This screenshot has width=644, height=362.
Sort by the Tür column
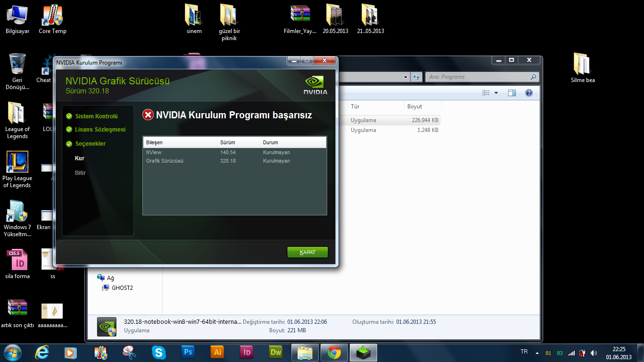click(x=376, y=107)
